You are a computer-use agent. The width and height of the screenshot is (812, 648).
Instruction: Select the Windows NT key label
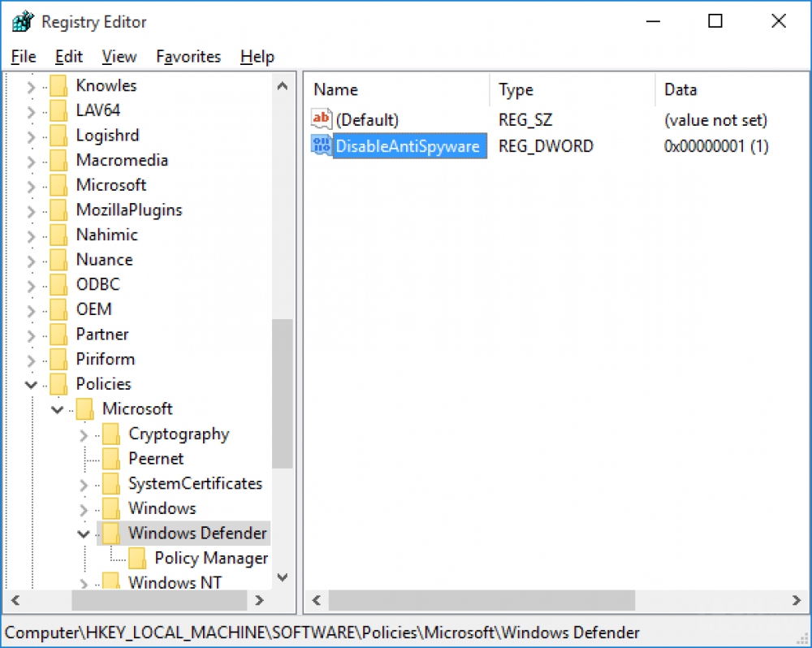[175, 581]
